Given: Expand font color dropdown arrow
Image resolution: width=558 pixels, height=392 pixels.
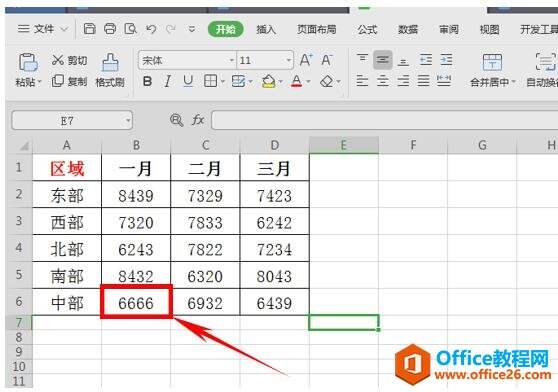Looking at the screenshot, I should pyautogui.click(x=309, y=82).
